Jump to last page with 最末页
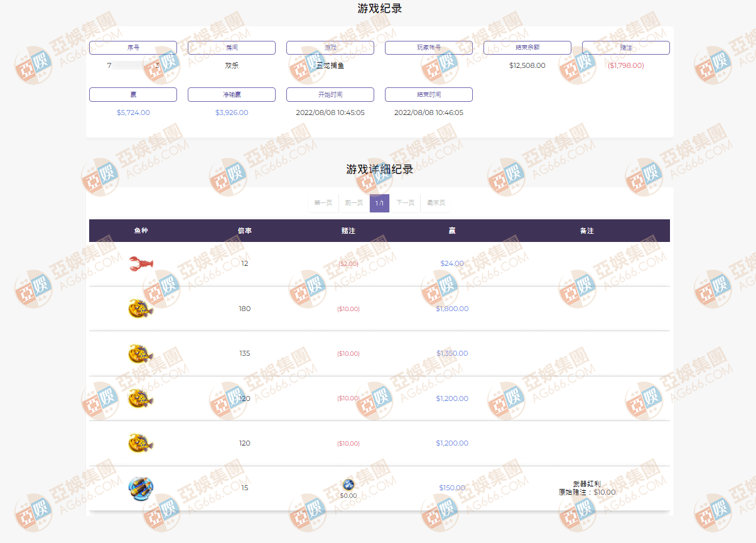Screen dimensions: 756x543 pos(436,203)
